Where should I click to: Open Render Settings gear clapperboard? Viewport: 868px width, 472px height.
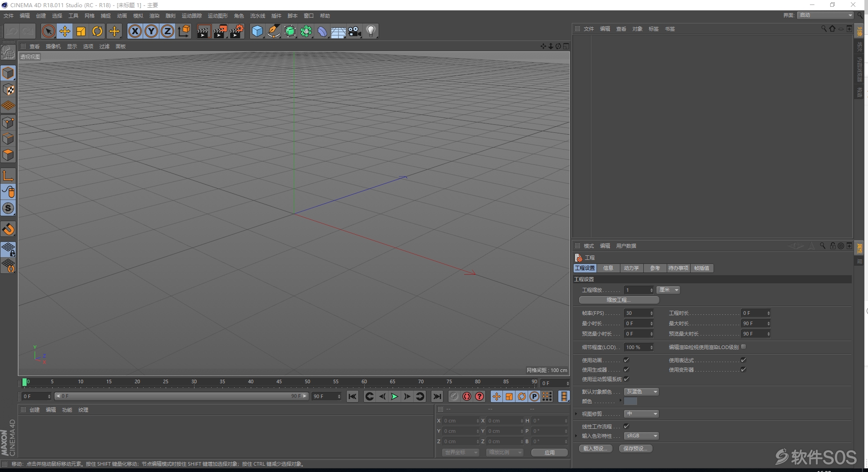point(237,31)
